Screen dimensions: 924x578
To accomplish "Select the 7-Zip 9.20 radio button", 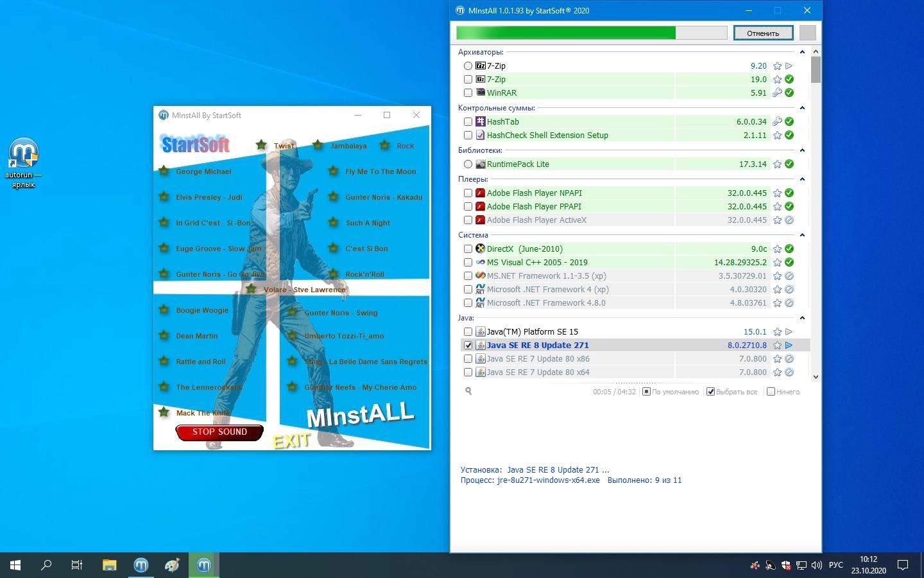I will tap(468, 66).
